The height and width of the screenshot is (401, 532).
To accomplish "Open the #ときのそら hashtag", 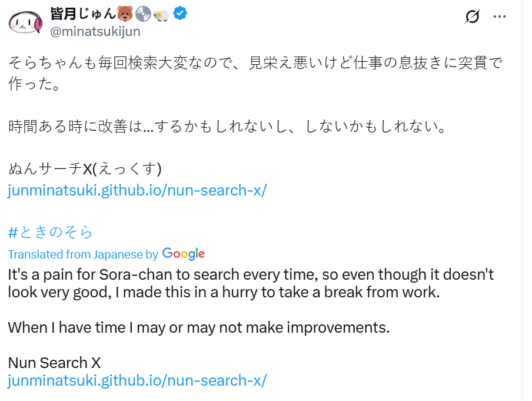I will tap(50, 232).
